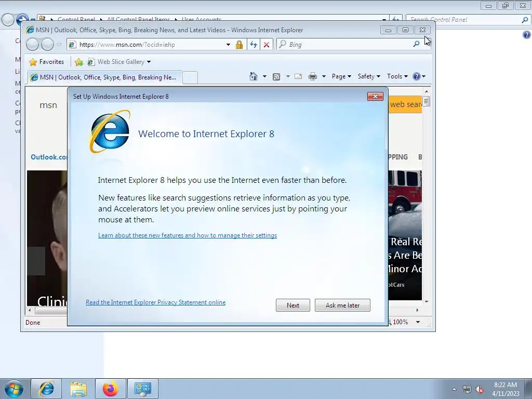Click the Home icon in IE command bar
Screen dimensions: 532x399
pyautogui.click(x=253, y=76)
